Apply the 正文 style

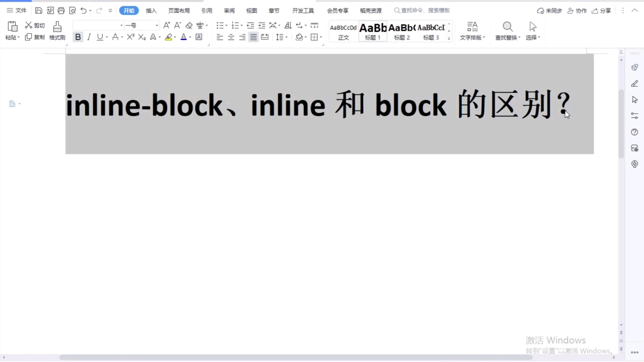(343, 31)
